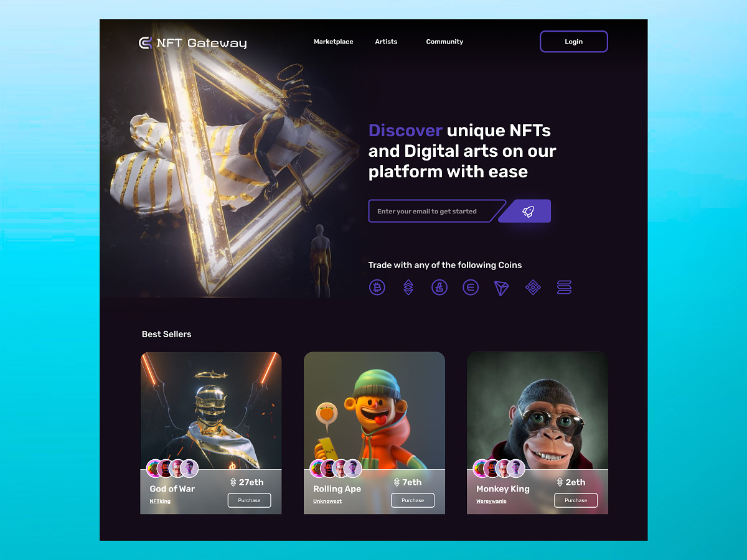Open NFTking creator profile link
747x560 pixels.
pos(160,501)
